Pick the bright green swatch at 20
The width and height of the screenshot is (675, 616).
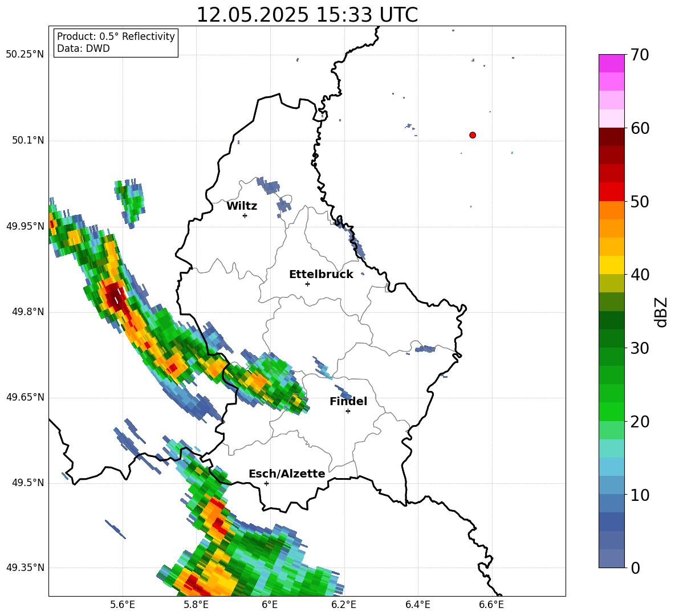click(611, 411)
